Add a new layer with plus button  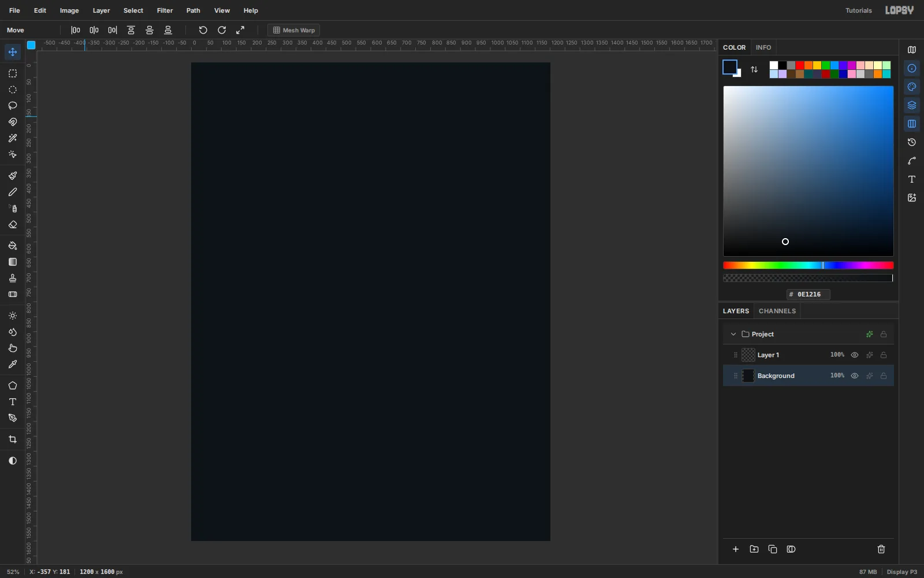(736, 549)
